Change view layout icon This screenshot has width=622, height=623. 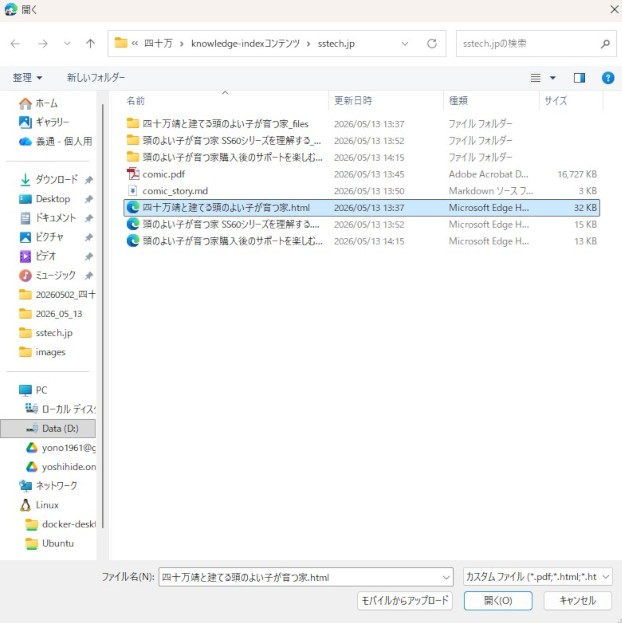(535, 78)
